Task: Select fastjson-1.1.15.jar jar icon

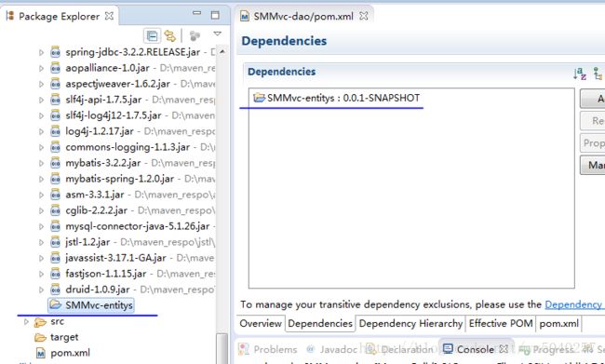Action: [56, 274]
